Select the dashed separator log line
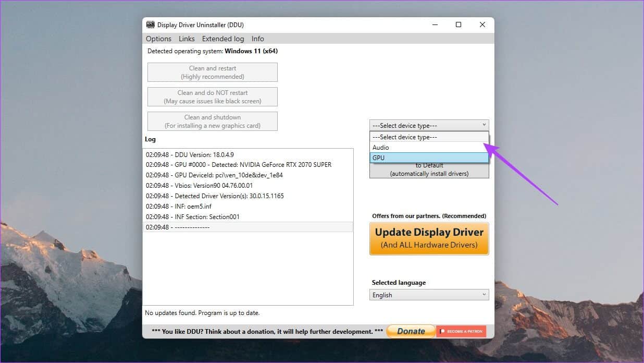 247,227
